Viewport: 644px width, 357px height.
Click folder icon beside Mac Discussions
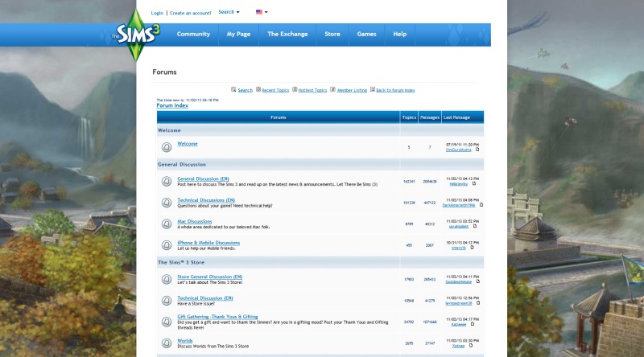[167, 224]
